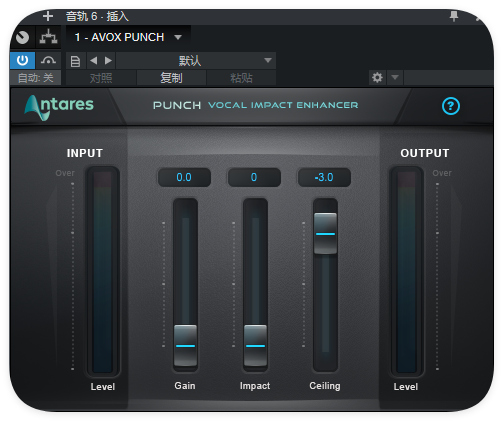Screen dimensions: 503x421
Task: Open the routing network icon
Action: tap(49, 37)
